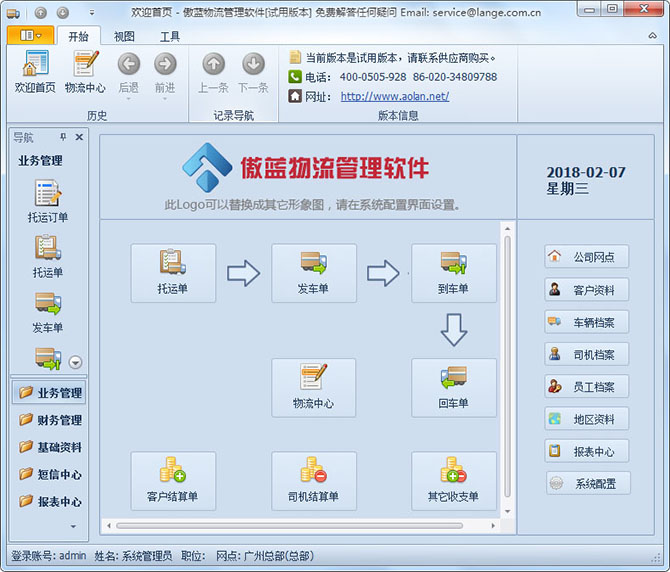The width and height of the screenshot is (670, 572).
Task: Expand the sidebar list round arrow button
Action: tap(75, 362)
